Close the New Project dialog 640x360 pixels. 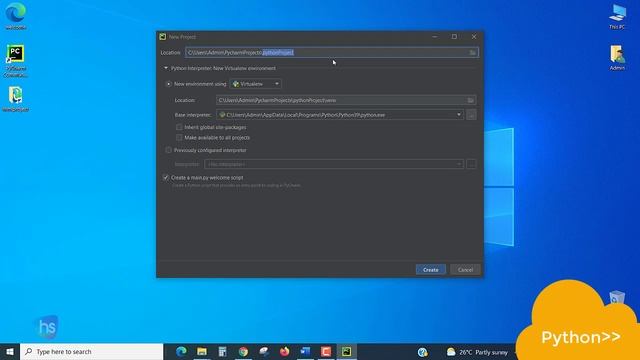[x=474, y=37]
